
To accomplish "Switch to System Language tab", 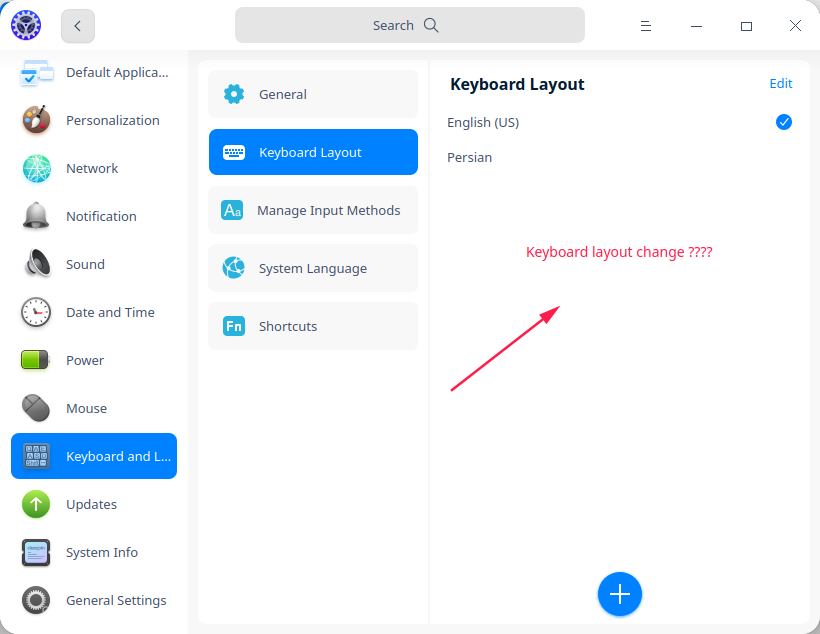I will click(313, 268).
